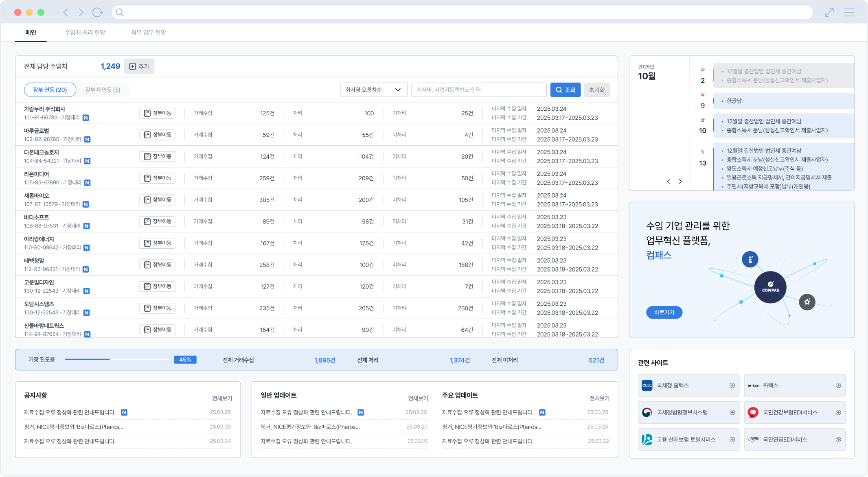Open the 25.03.22 주요 업데이트 post

(x=526, y=441)
